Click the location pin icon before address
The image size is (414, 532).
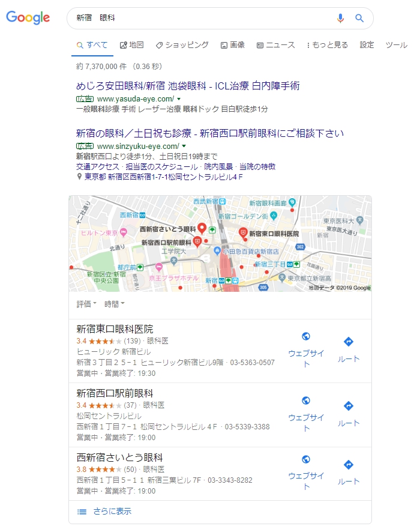point(79,177)
